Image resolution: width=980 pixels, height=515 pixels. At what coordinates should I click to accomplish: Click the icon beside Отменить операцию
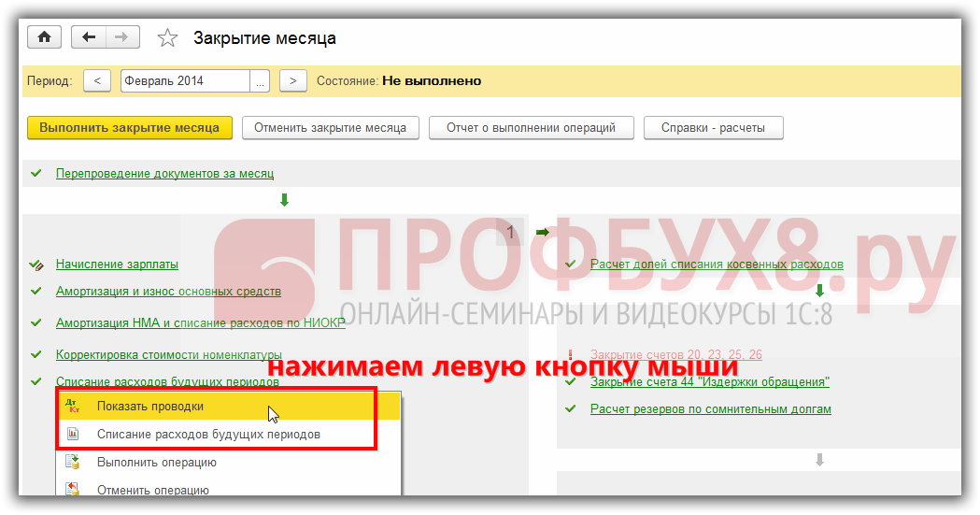tap(73, 490)
